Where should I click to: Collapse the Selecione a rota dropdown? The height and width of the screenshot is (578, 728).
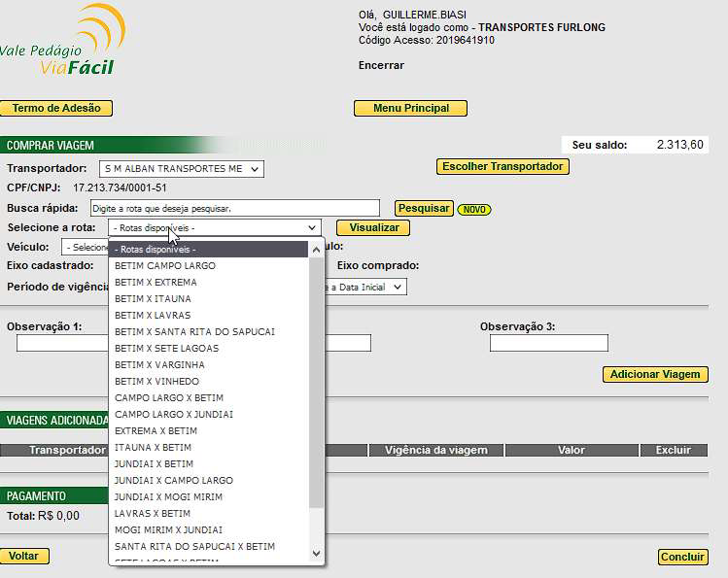215,227
